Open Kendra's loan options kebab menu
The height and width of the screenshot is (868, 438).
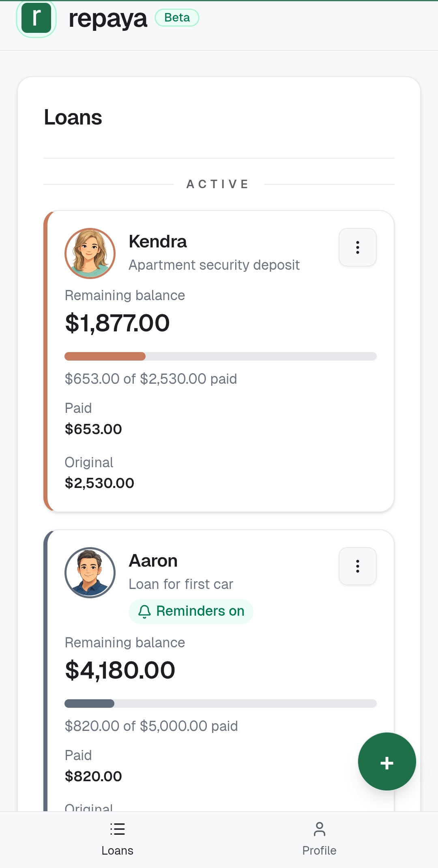coord(357,247)
